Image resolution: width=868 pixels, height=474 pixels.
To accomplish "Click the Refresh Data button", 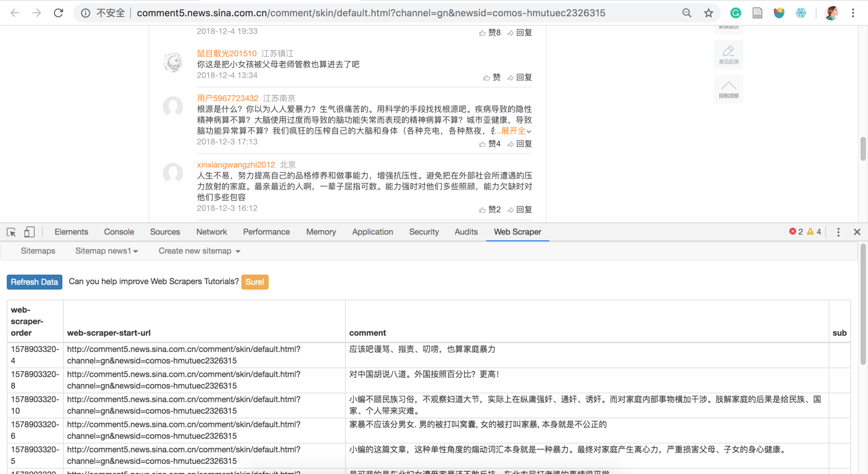I will (x=34, y=282).
